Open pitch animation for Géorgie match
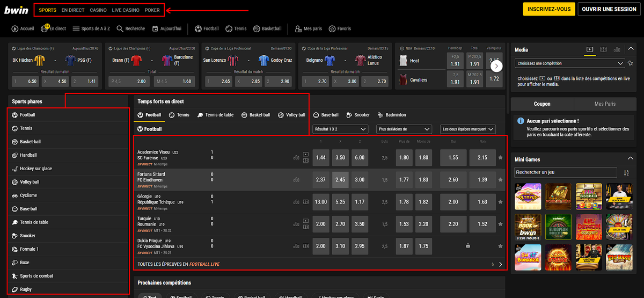 305,202
